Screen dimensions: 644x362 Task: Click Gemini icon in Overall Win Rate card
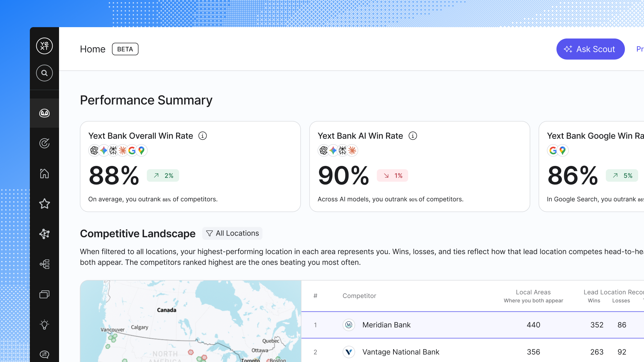coord(104,150)
